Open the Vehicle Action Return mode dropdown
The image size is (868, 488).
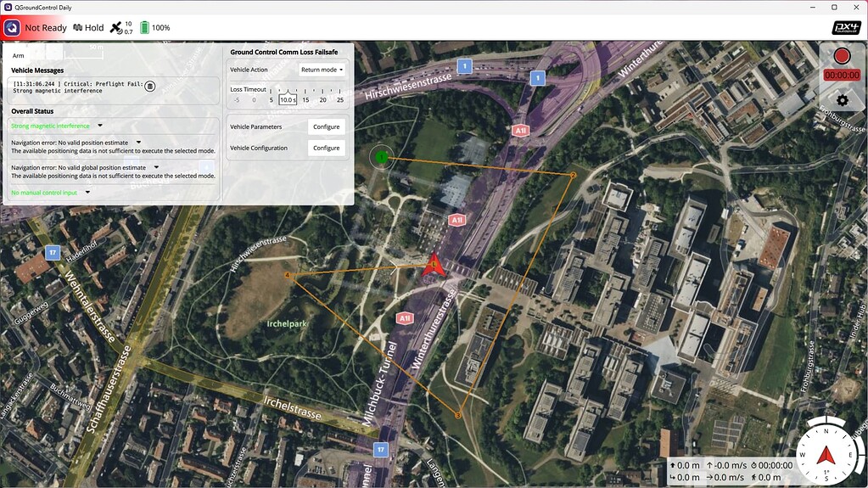tap(322, 70)
